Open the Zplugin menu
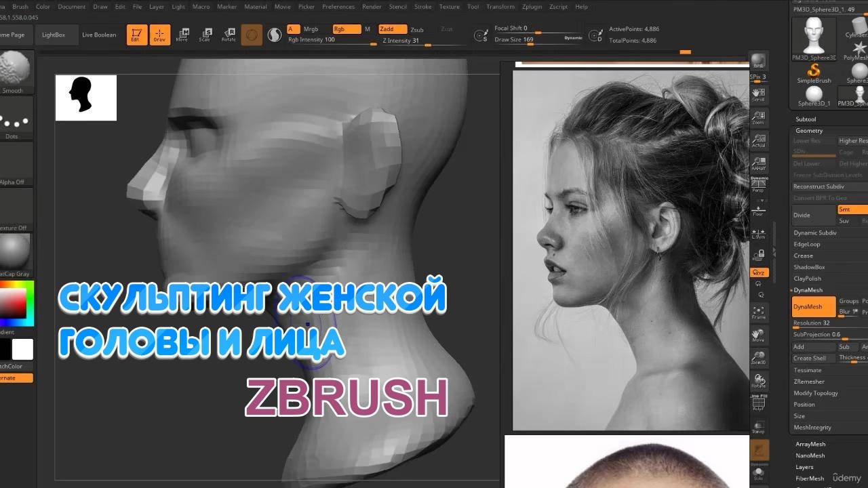This screenshot has width=868, height=488. (x=532, y=7)
